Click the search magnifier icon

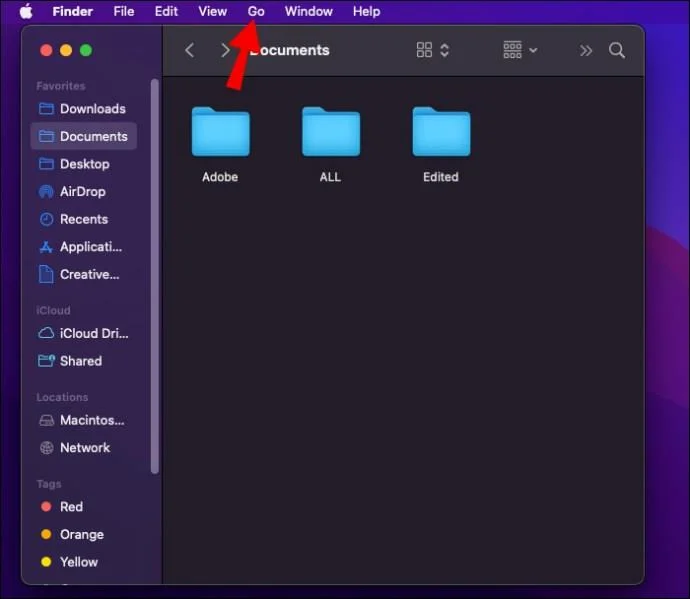pos(617,50)
